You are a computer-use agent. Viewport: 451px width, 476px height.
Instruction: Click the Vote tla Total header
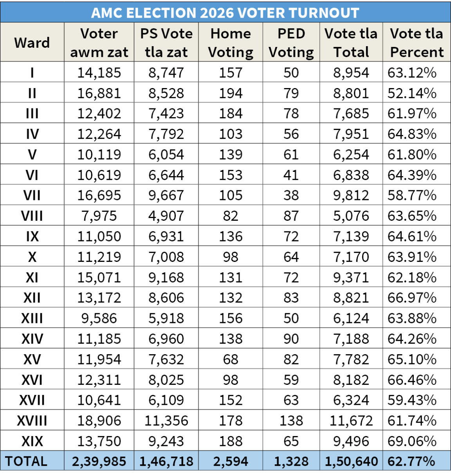351,42
